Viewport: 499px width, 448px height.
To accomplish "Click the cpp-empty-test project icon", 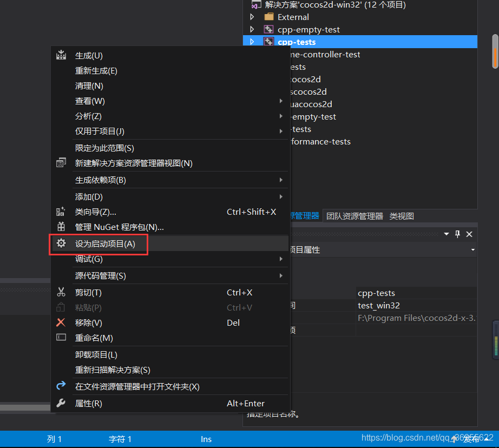I will pos(268,29).
